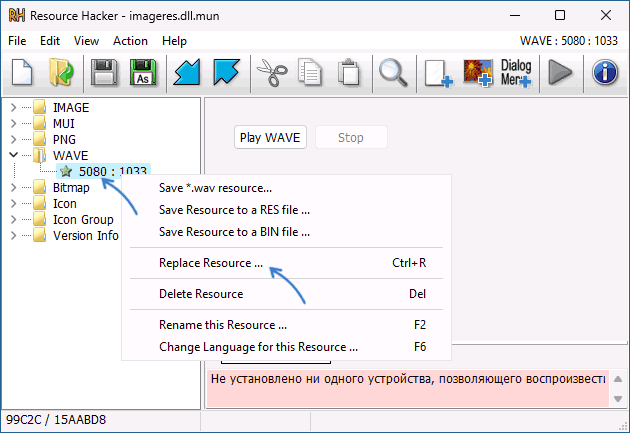Add a new blank resource from the toolbar
The height and width of the screenshot is (433, 630).
[x=438, y=74]
